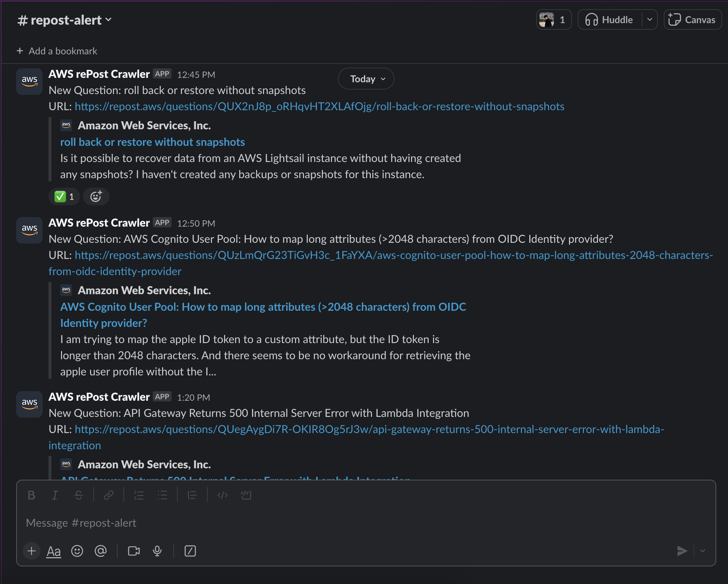Expand the Huddle options chevron

[x=649, y=20]
